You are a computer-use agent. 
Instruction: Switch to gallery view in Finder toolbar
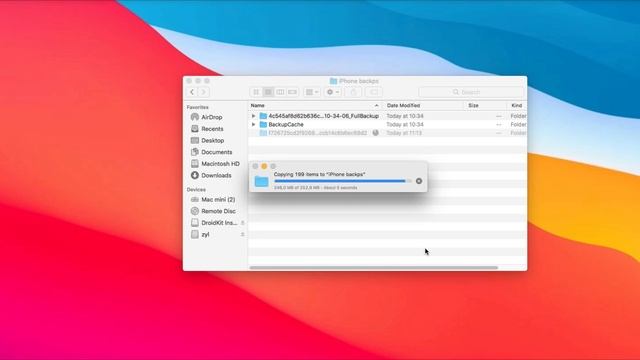(x=292, y=92)
